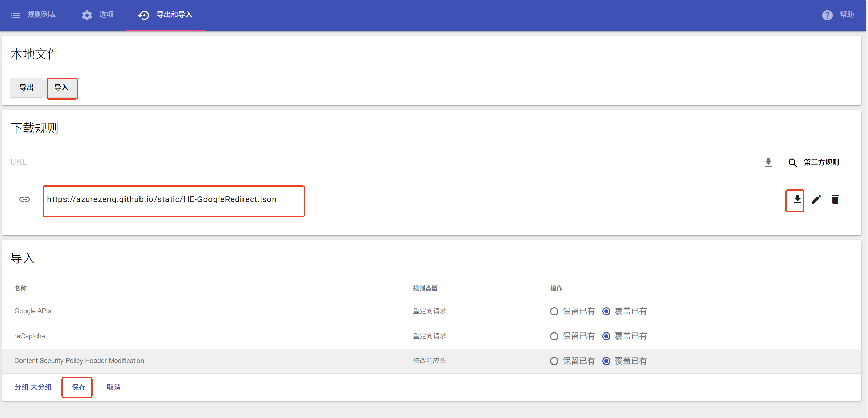Select the 规则列表 navigation icon
868x418 pixels.
point(15,15)
